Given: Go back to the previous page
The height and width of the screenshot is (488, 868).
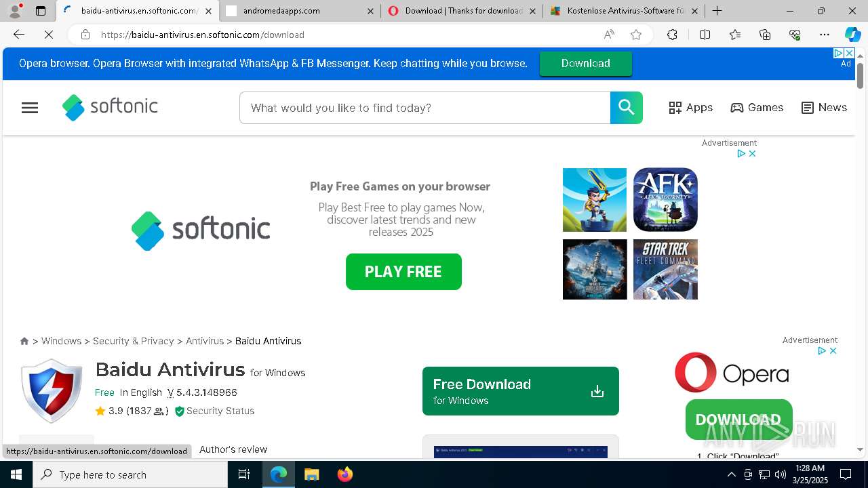Looking at the screenshot, I should pos(19,35).
